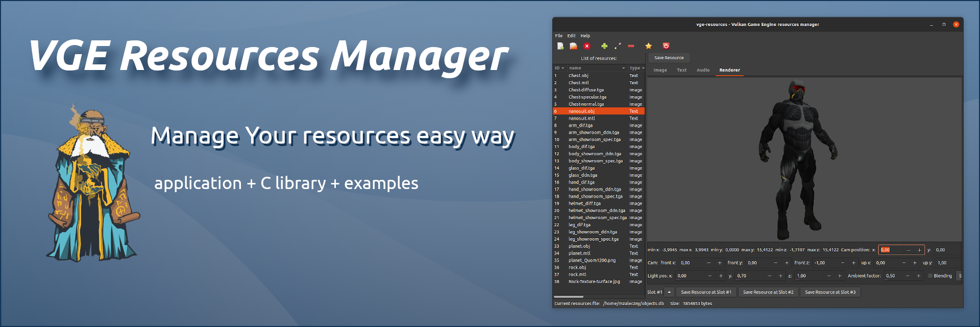Click the open resources file folder icon
Viewport: 980px width, 327px height.
tap(573, 46)
